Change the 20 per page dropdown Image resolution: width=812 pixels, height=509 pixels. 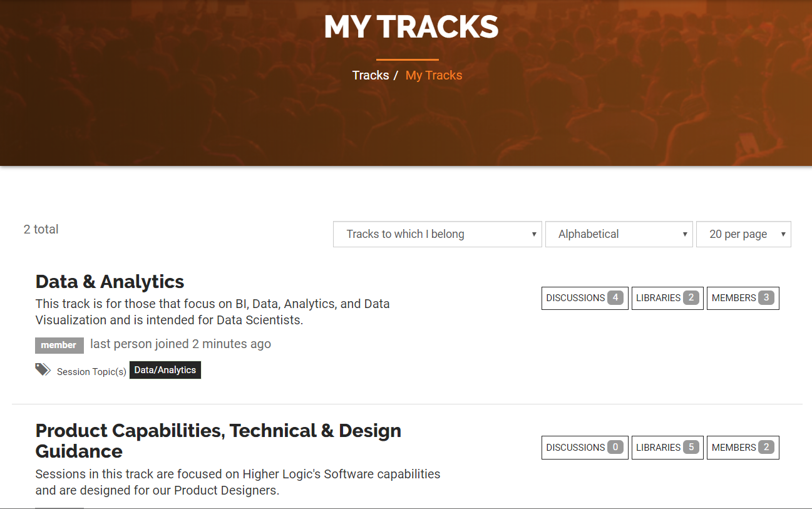point(744,234)
